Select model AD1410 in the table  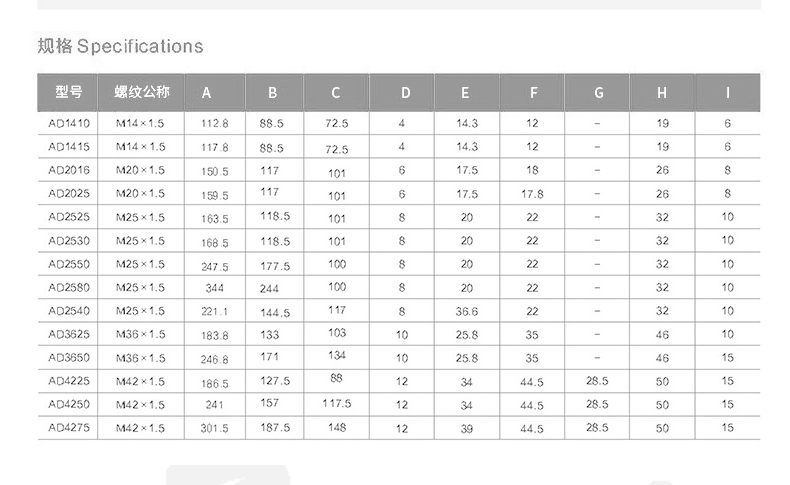point(69,123)
